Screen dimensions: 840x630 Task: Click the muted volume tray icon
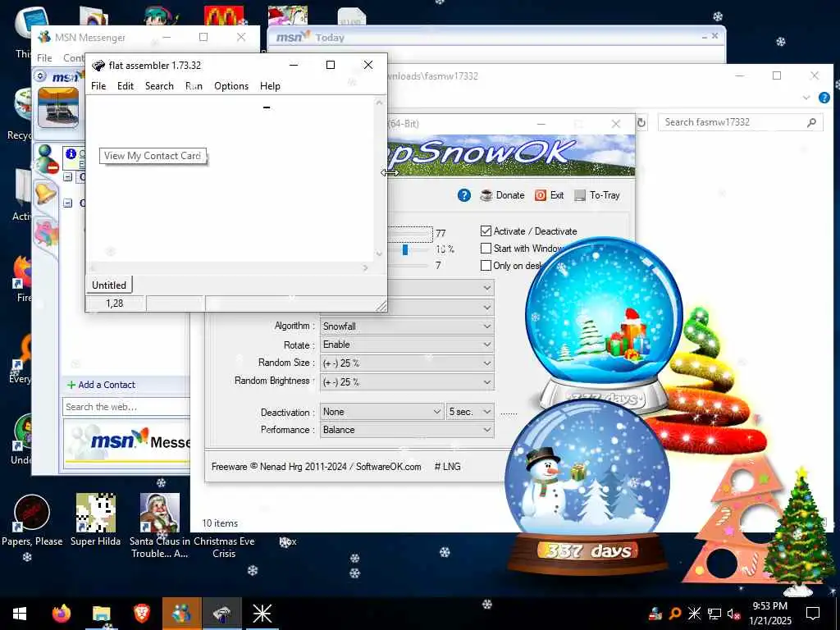click(733, 614)
